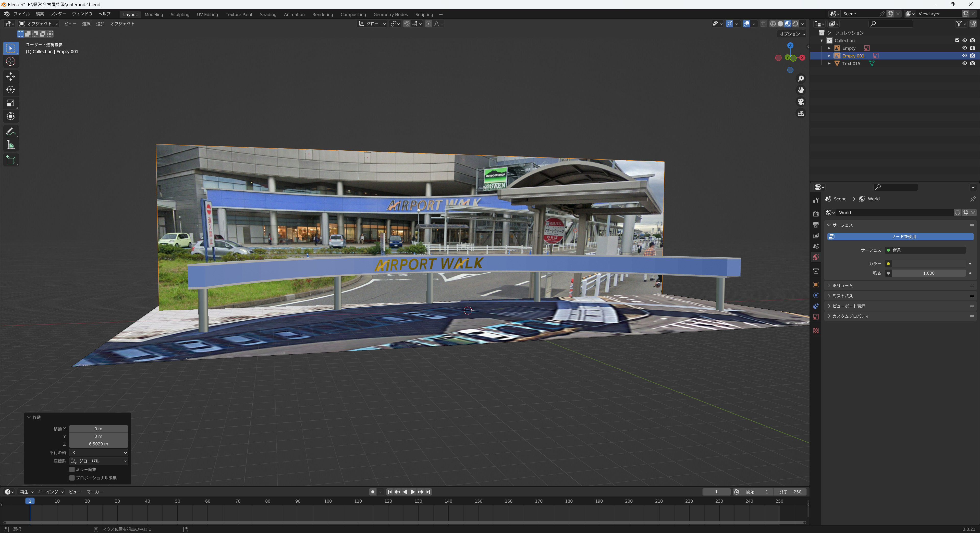Open the Output properties tab

(816, 225)
